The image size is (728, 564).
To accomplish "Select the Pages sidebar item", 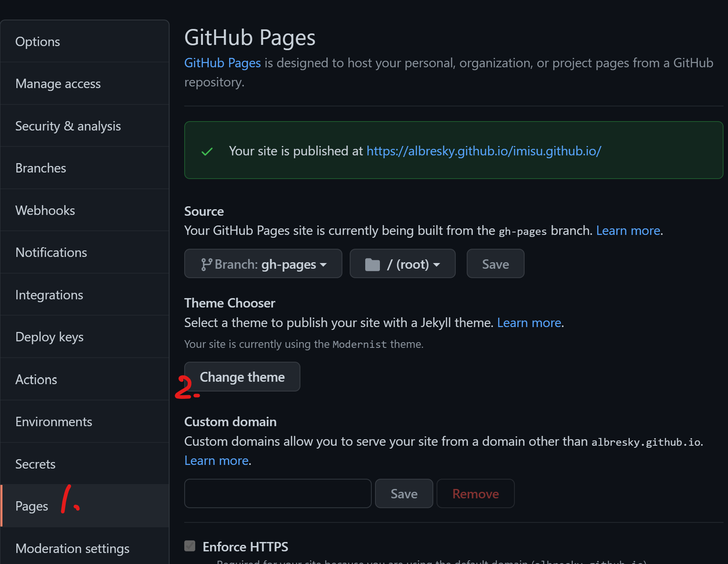I will click(85, 506).
